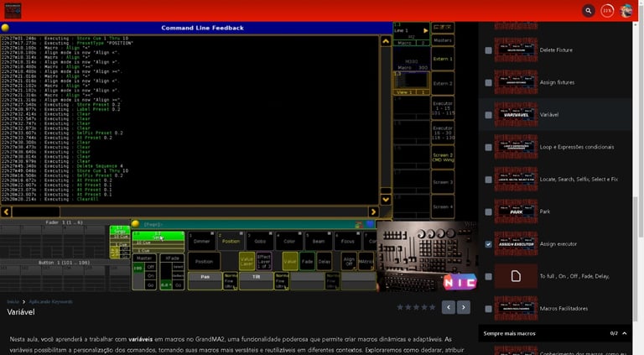The height and width of the screenshot is (355, 644).
Task: Click the Screen 4 button
Action: click(443, 206)
